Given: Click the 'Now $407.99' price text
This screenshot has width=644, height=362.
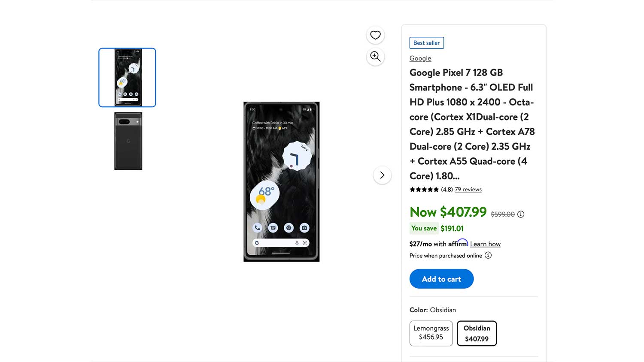Looking at the screenshot, I should point(448,212).
